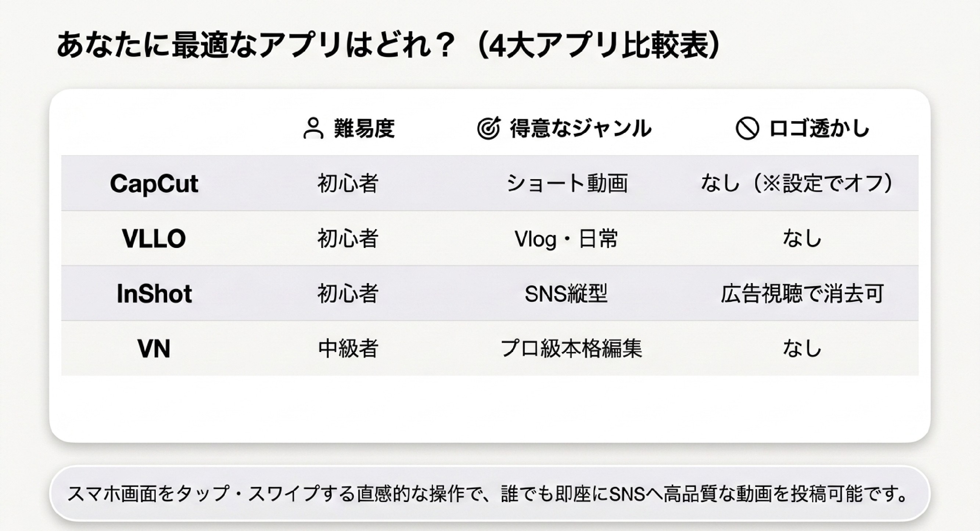Select the プロ級本格編集 cell
Viewport: 980px width, 531px height.
tap(571, 348)
